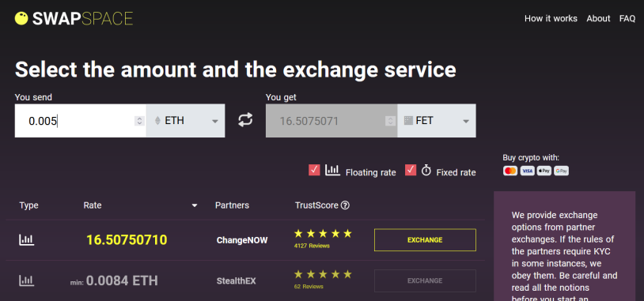Swap the send and get currencies
This screenshot has width=644, height=301.
tap(245, 120)
